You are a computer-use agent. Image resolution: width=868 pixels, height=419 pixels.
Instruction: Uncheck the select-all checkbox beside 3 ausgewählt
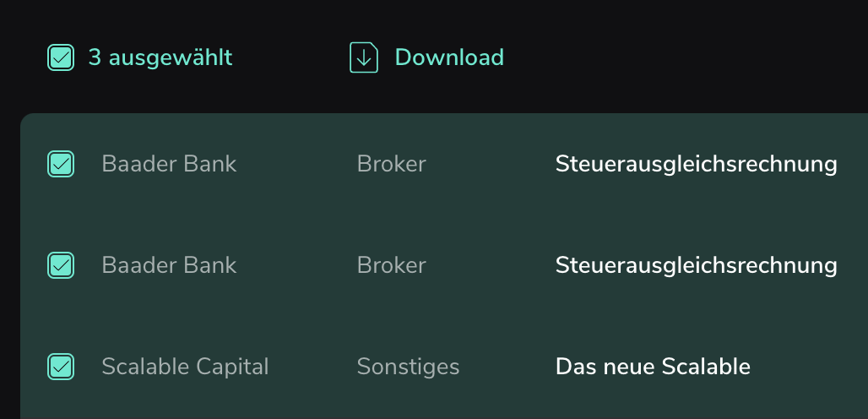[61, 57]
